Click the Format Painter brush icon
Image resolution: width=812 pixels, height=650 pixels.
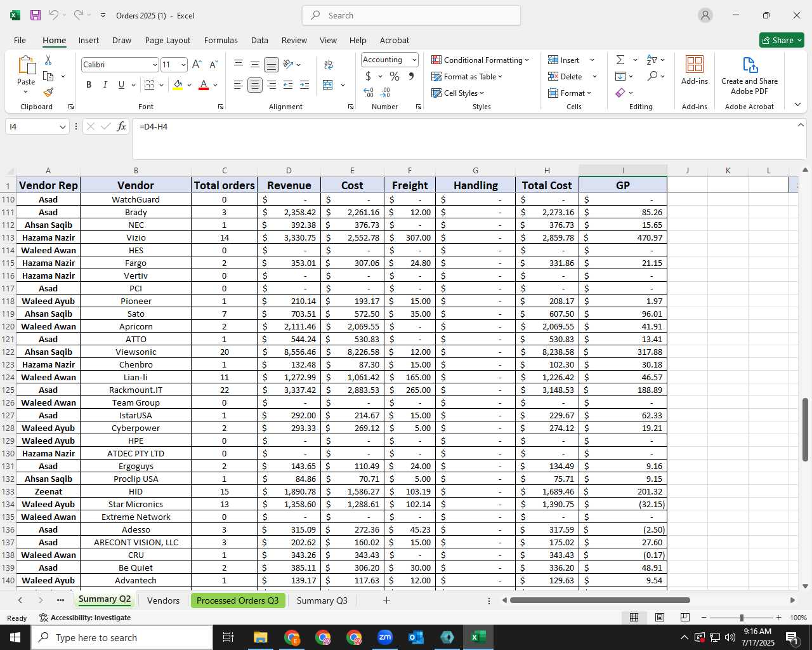click(x=48, y=92)
